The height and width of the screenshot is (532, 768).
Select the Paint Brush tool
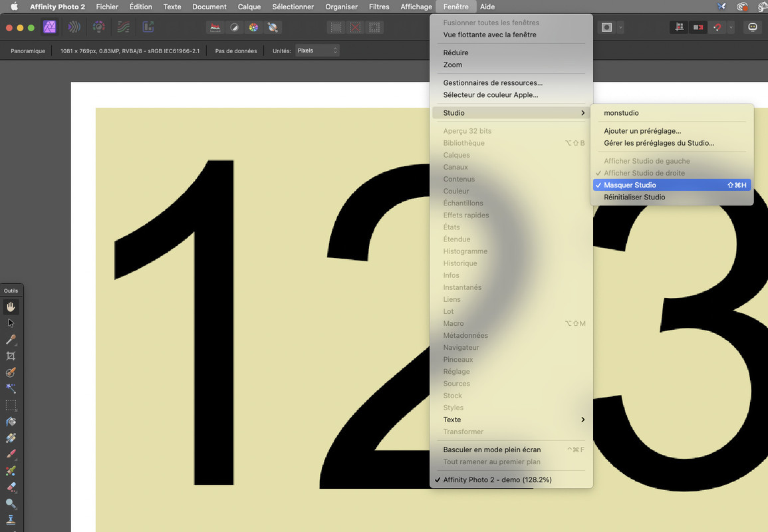click(11, 455)
